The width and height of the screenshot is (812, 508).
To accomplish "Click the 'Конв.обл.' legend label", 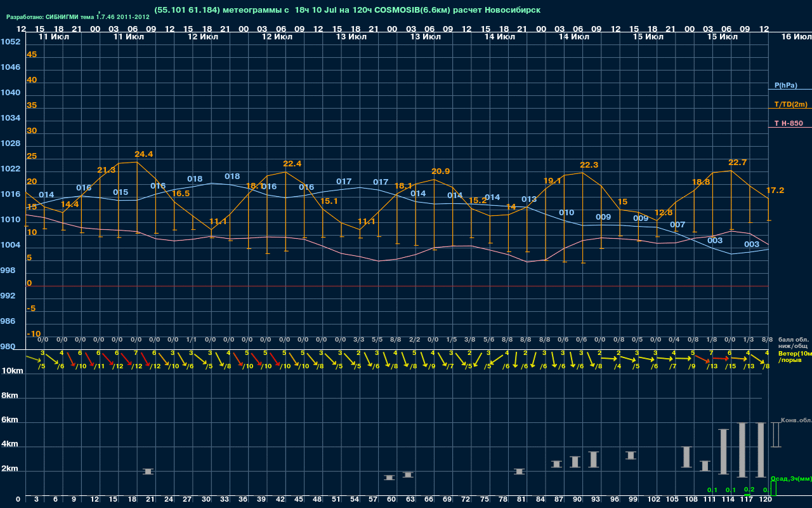I will [796, 420].
